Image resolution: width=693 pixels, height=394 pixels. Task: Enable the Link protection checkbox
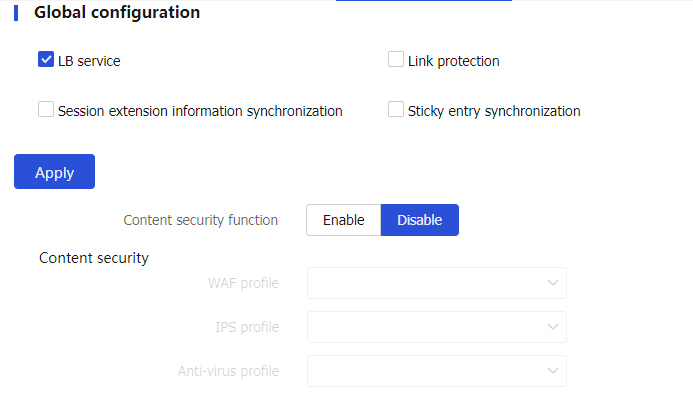coord(396,59)
